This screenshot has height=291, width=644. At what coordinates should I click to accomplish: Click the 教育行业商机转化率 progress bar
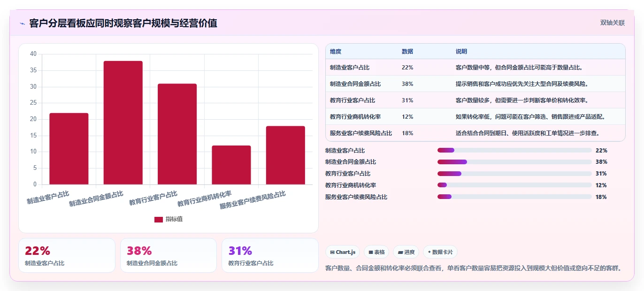point(514,185)
